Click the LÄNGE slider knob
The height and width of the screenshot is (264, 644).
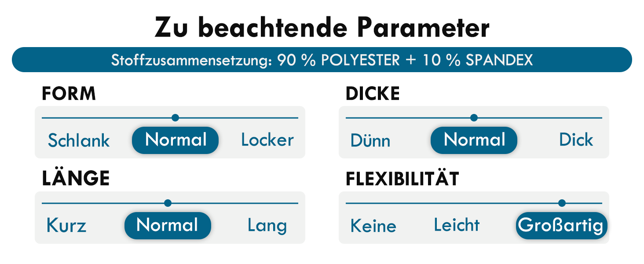pyautogui.click(x=168, y=203)
